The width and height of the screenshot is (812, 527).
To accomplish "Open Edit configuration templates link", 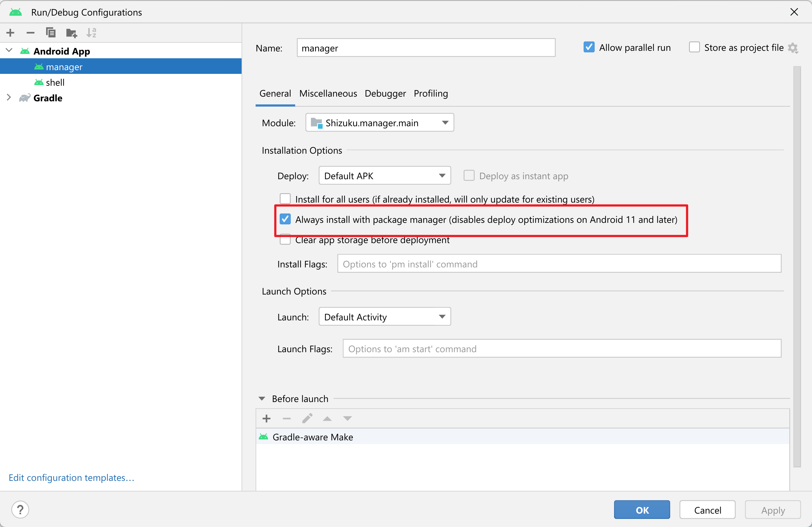I will [x=71, y=477].
